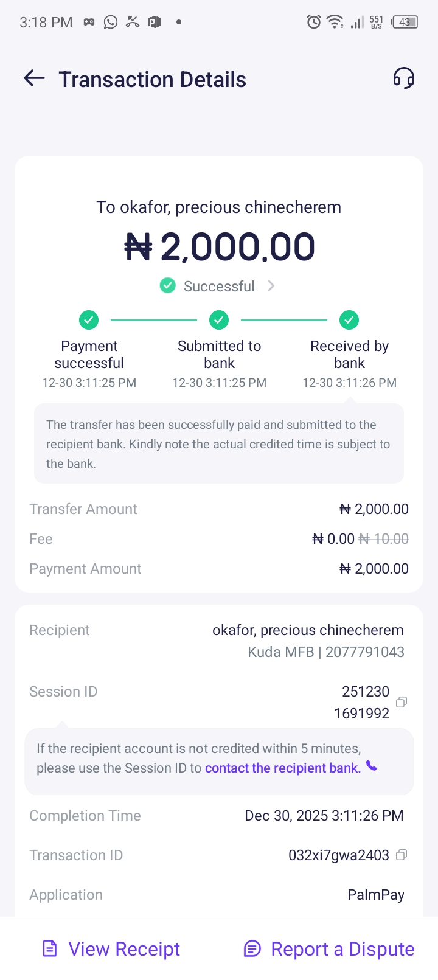View Receipt for this transfer
Screen dimensions: 438x980
(x=111, y=949)
